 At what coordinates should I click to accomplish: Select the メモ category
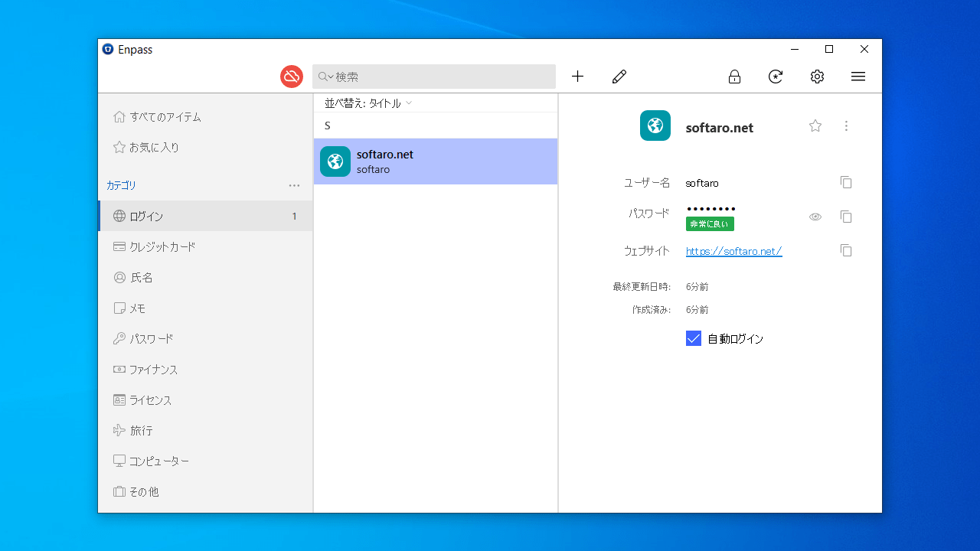[205, 308]
